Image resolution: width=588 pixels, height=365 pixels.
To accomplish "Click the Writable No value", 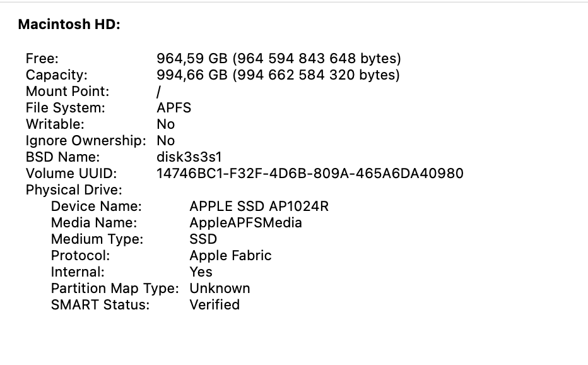I will [165, 124].
